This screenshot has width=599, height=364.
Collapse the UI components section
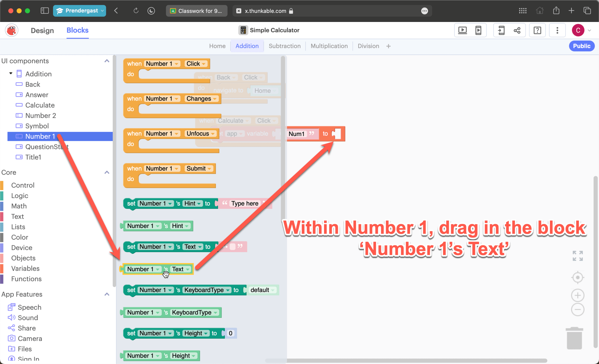(x=107, y=61)
